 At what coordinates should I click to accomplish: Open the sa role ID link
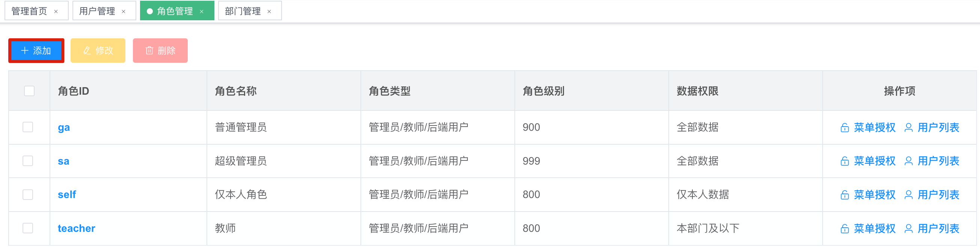click(63, 161)
